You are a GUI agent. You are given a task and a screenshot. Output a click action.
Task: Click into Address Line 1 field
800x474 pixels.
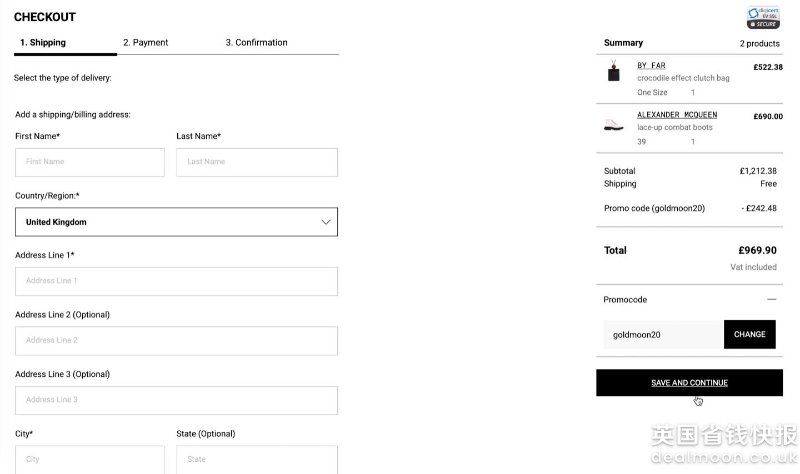pyautogui.click(x=177, y=281)
